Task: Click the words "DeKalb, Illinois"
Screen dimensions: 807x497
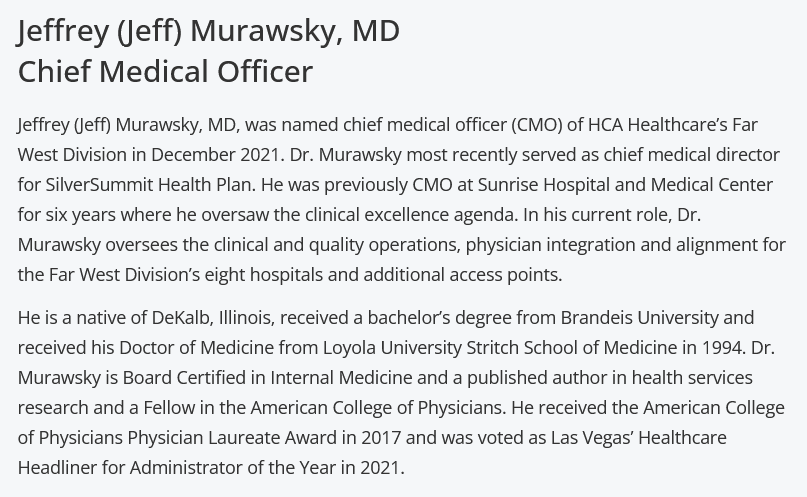Action: 211,318
